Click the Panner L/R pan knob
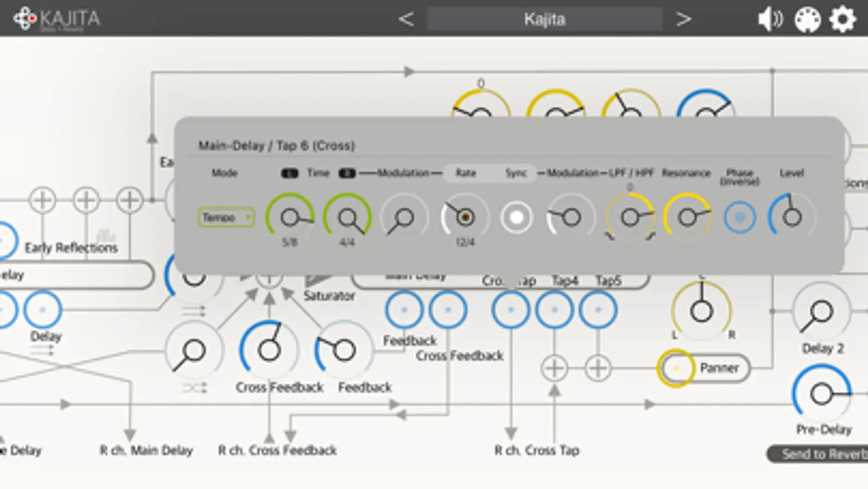The image size is (868, 489). tap(701, 311)
